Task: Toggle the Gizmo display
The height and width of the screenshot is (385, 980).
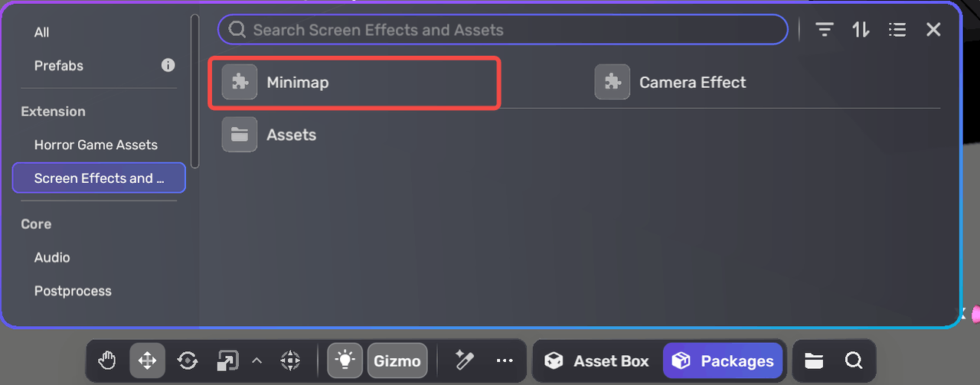Action: tap(397, 361)
